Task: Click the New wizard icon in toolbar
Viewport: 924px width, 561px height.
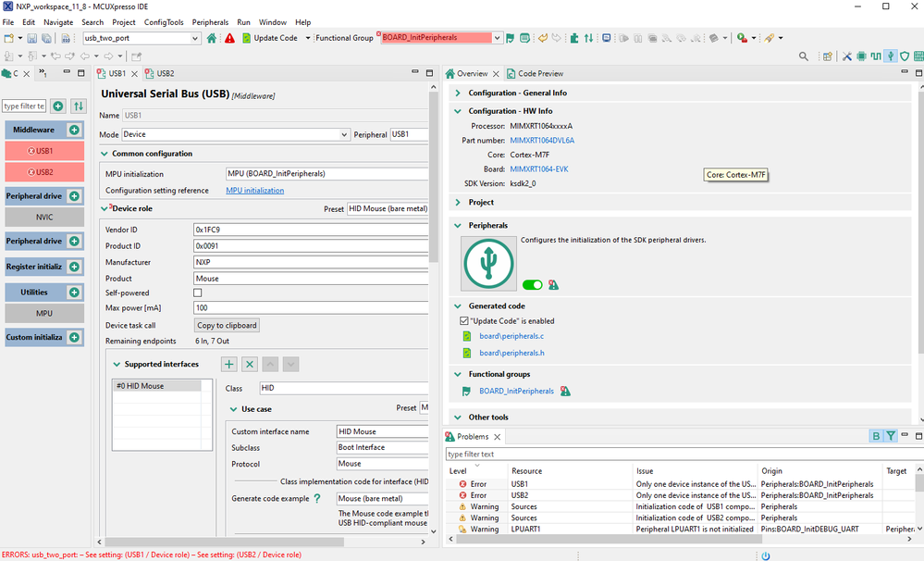Action: (9, 38)
